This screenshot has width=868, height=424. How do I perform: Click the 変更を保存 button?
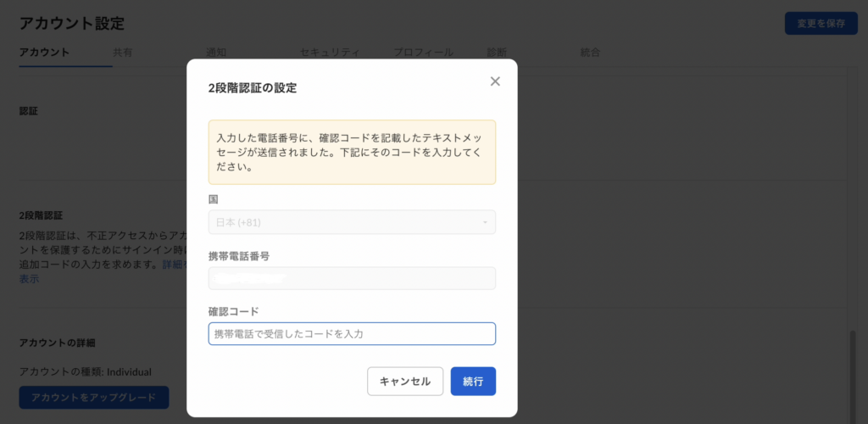tap(821, 23)
